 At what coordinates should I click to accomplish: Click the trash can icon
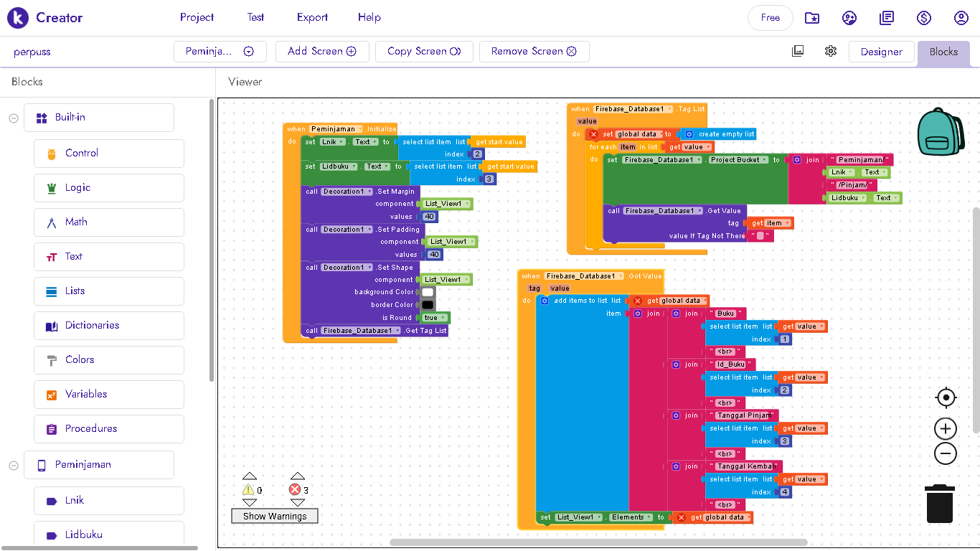pyautogui.click(x=939, y=504)
